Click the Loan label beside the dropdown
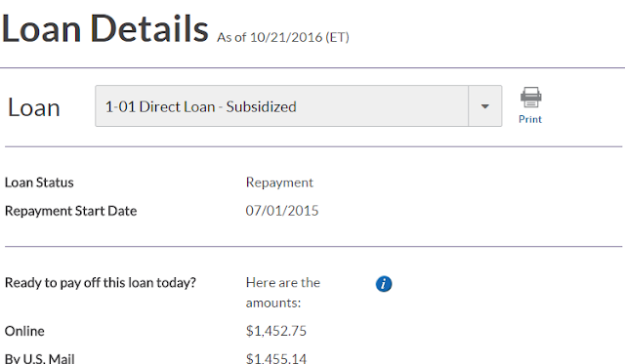 (x=34, y=107)
